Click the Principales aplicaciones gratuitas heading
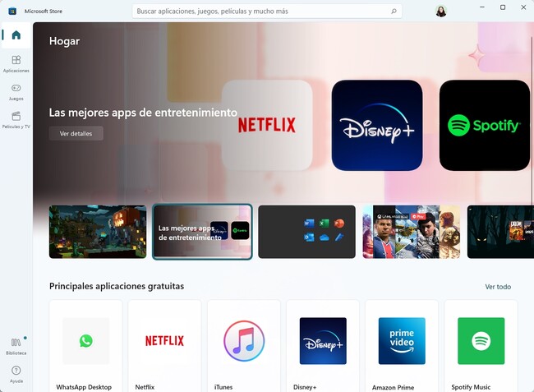 tap(117, 286)
